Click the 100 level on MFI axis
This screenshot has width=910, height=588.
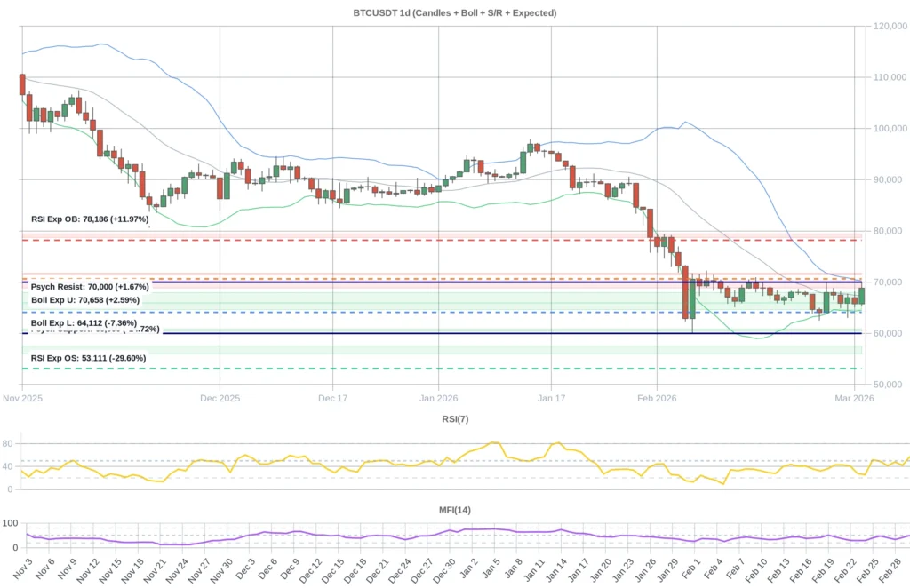pyautogui.click(x=11, y=523)
